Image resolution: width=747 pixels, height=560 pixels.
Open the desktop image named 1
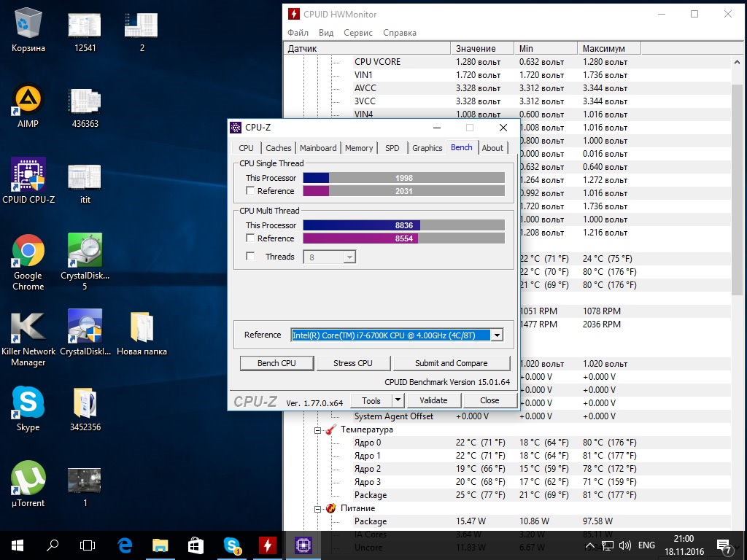85,486
